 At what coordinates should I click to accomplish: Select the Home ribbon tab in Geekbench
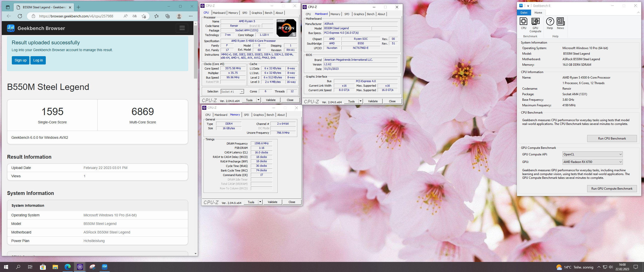tap(538, 13)
